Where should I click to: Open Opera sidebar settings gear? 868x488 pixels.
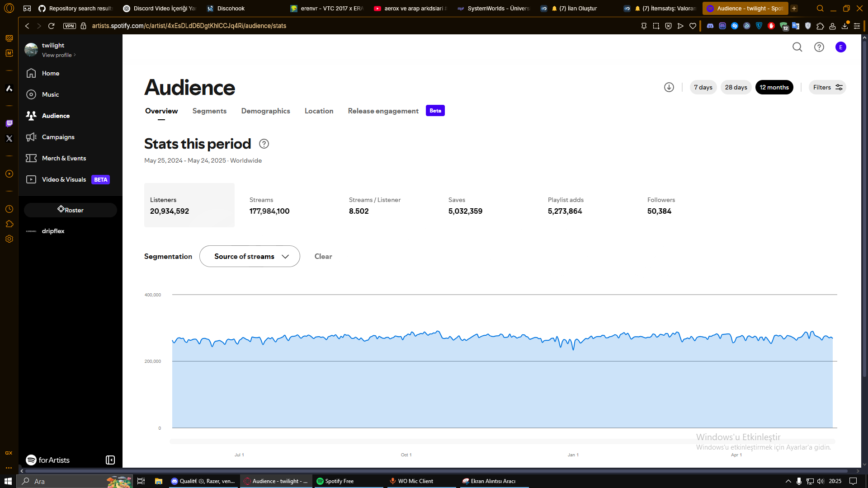coord(9,239)
